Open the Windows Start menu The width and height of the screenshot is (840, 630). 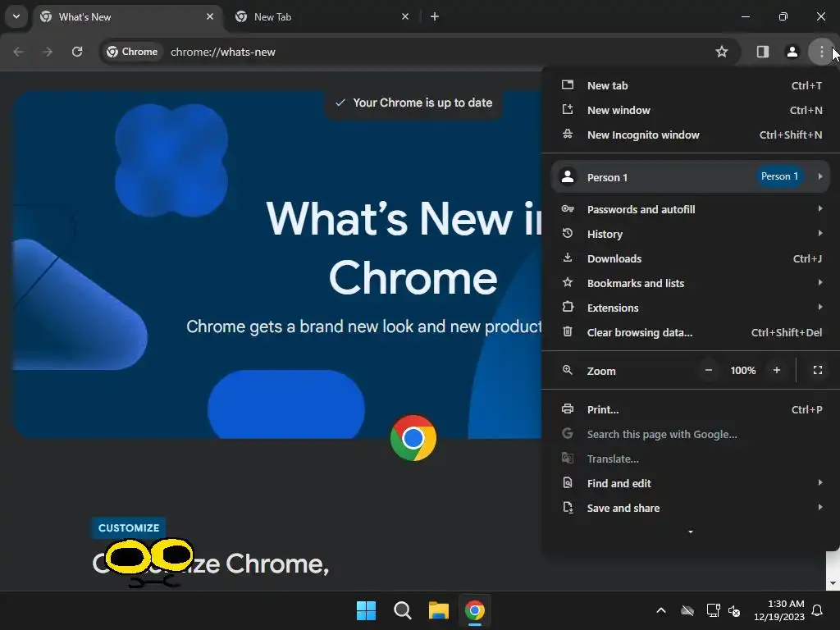(x=366, y=610)
